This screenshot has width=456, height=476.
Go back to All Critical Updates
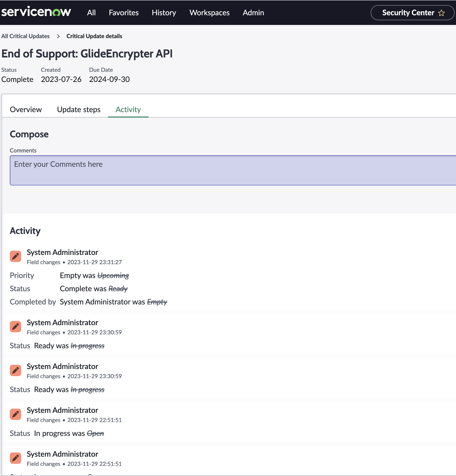click(x=25, y=36)
